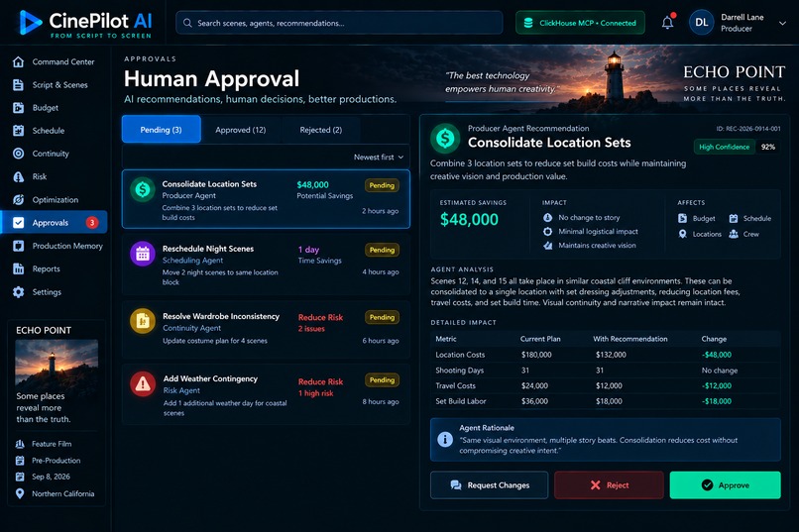Click the Approvals checkmark icon
The width and height of the screenshot is (799, 532).
(x=19, y=223)
